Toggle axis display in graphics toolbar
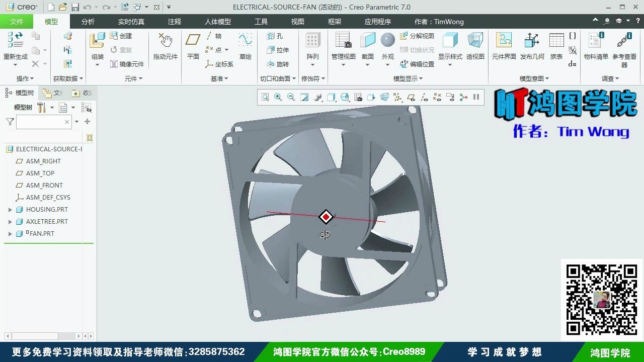The width and height of the screenshot is (644, 362). click(425, 97)
